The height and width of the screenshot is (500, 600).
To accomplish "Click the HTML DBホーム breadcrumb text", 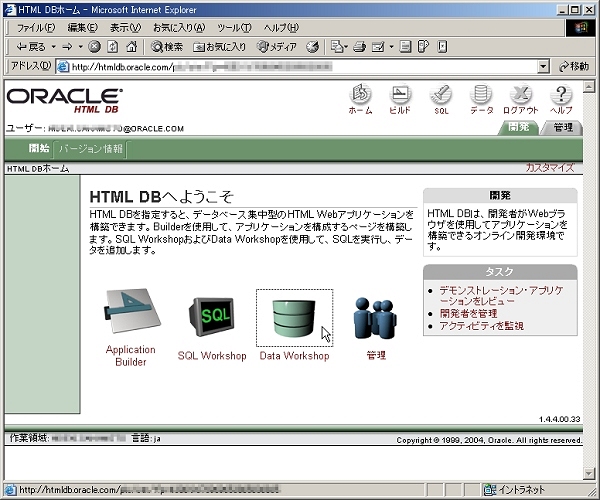I will coord(38,169).
